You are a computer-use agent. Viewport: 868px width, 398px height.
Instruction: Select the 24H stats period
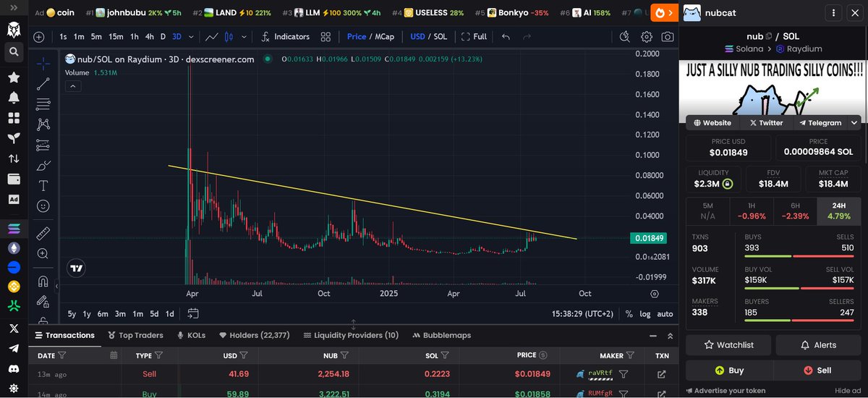click(838, 211)
